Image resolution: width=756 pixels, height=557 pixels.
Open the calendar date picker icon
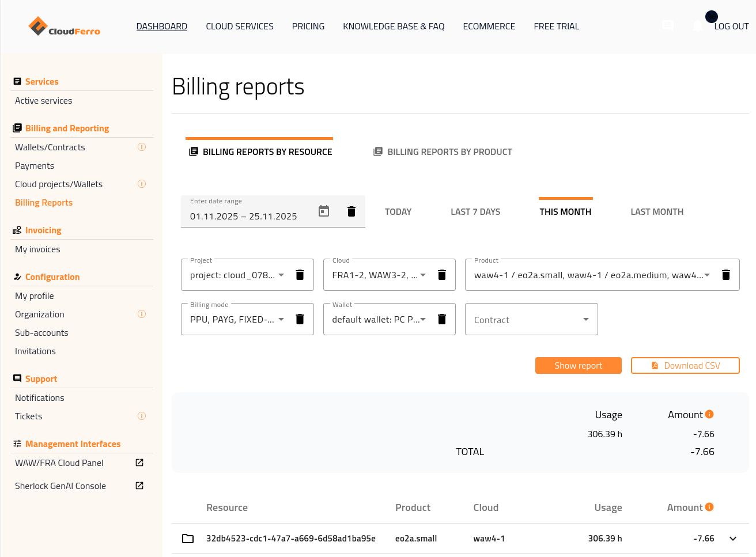324,211
